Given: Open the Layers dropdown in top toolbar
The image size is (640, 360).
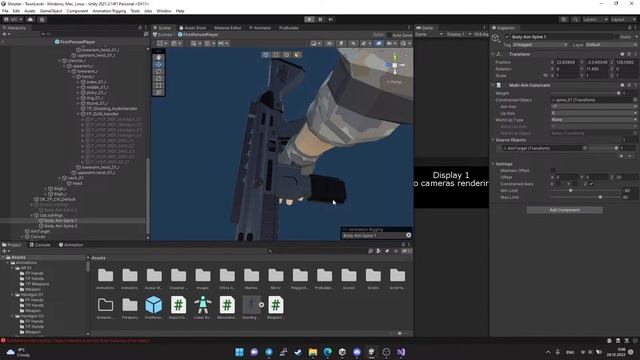Looking at the screenshot, I should click(x=595, y=19).
